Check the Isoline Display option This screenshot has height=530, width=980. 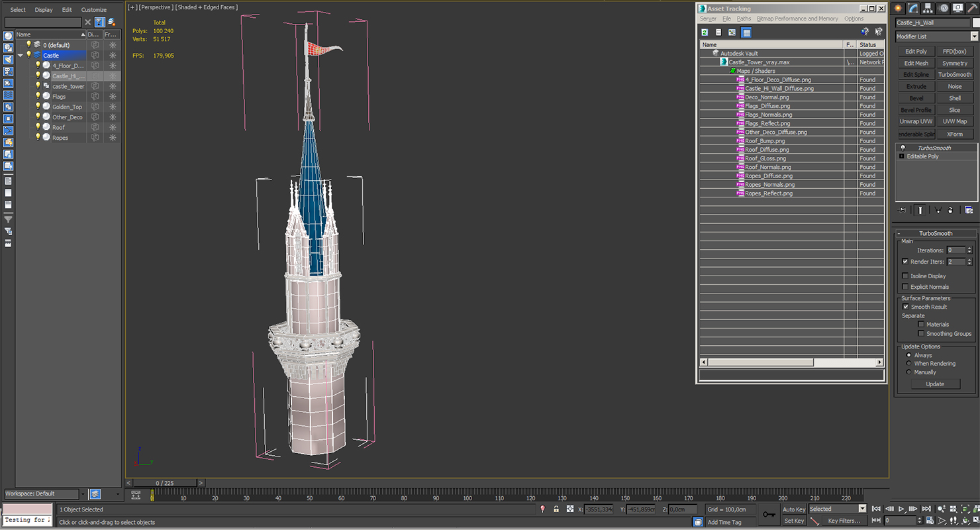coord(905,276)
